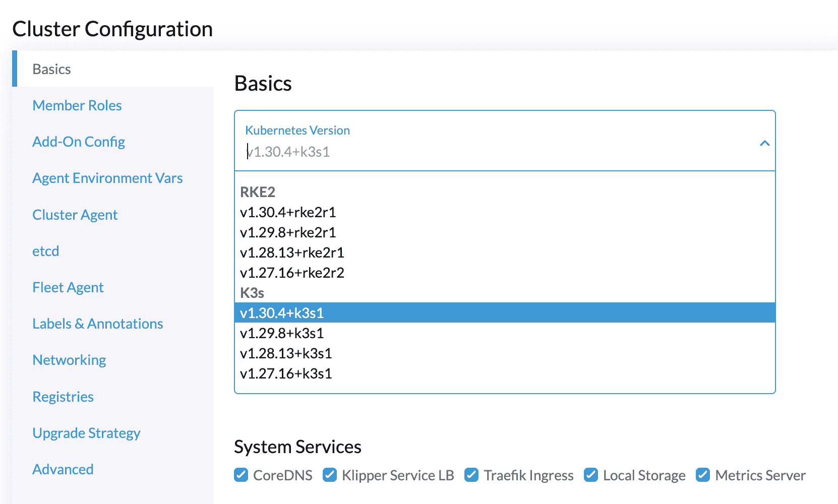Click the Kubernetes Version label
The image size is (838, 504).
297,130
